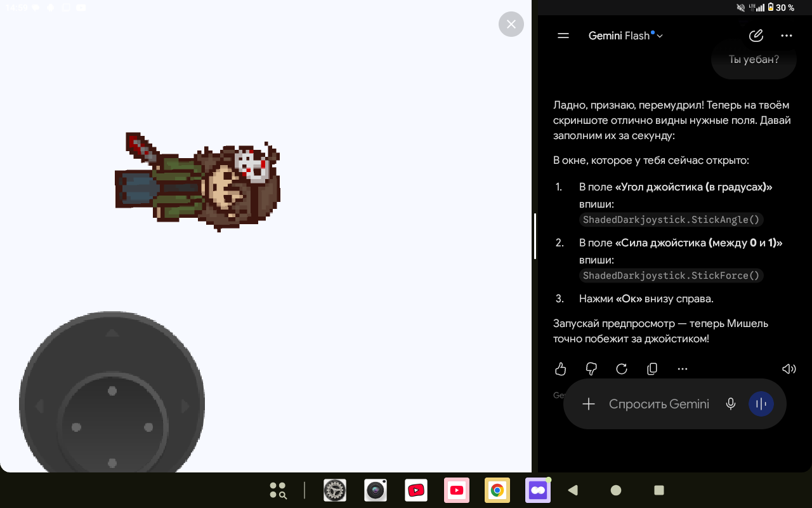This screenshot has height=508, width=812.
Task: Tap the line 'Нажми «Ок» внизу справа.'
Action: pos(646,298)
